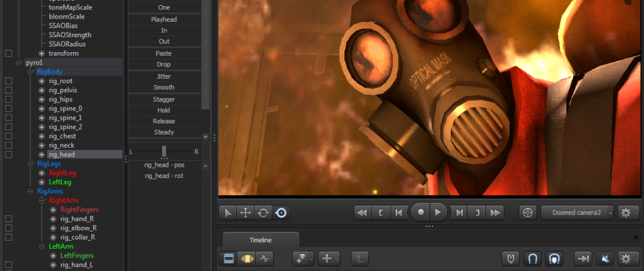Screen dimensions: 644x271
Task: Activate the screen-space circle manipulator tool
Action: coord(281,213)
